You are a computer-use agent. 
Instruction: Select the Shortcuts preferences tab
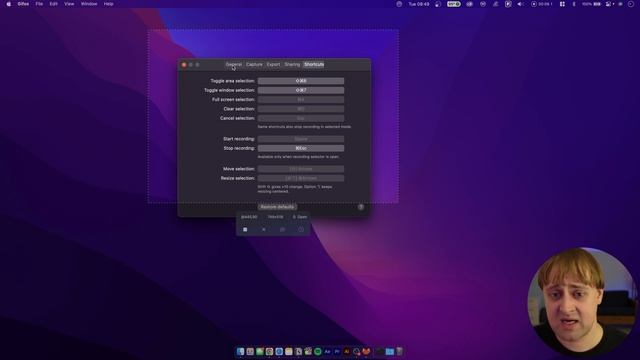[314, 64]
